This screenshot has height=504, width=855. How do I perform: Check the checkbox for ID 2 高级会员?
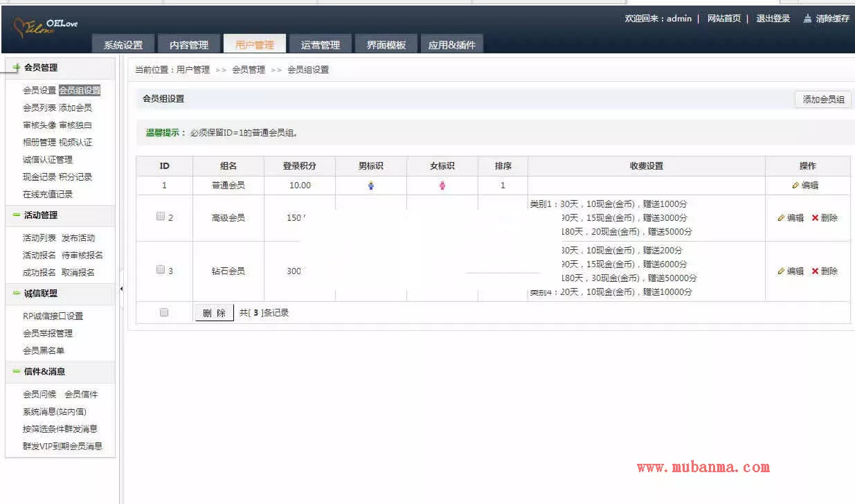point(161,217)
